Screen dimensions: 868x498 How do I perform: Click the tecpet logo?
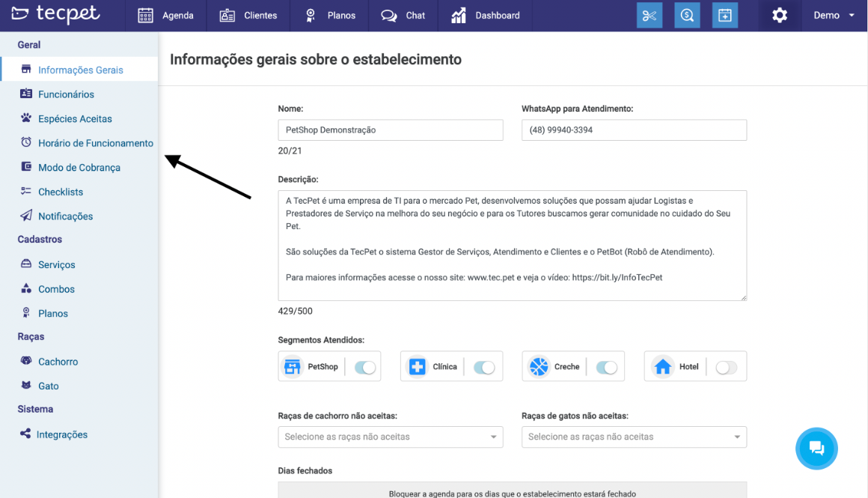(x=56, y=15)
